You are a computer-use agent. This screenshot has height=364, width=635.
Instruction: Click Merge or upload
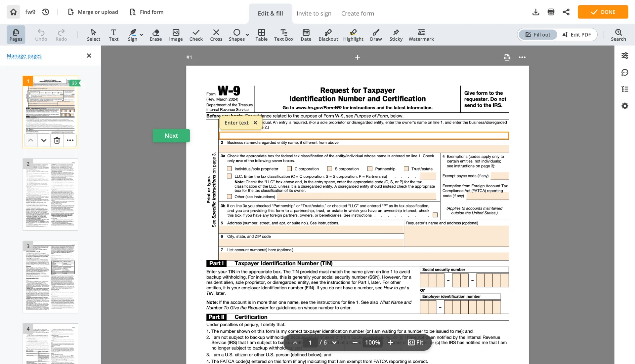[93, 12]
